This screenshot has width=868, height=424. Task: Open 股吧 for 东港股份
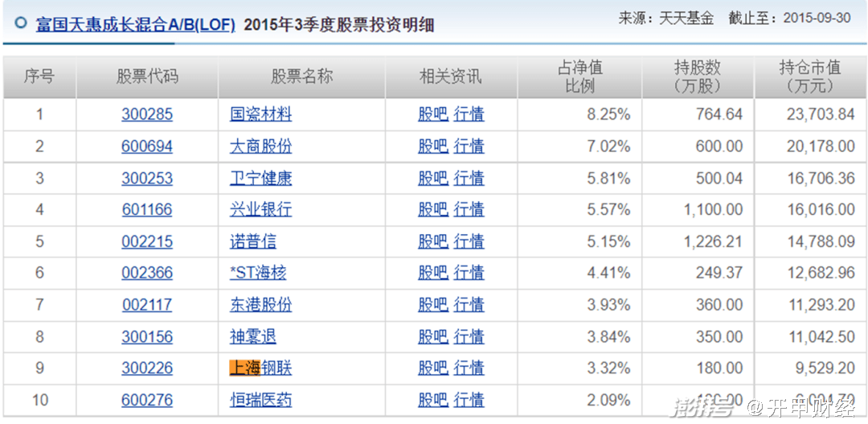point(433,305)
